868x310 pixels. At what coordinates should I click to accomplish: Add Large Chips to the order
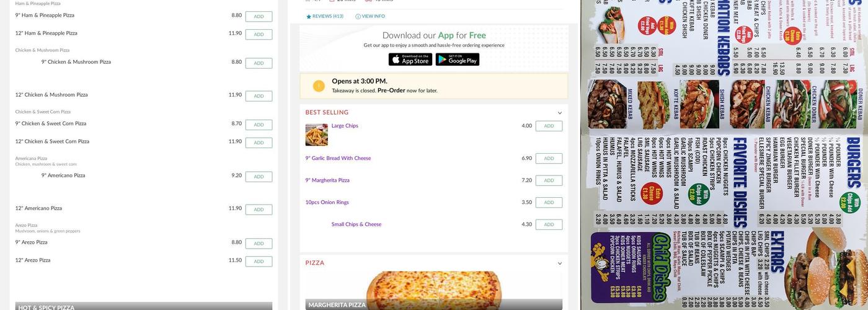[549, 126]
